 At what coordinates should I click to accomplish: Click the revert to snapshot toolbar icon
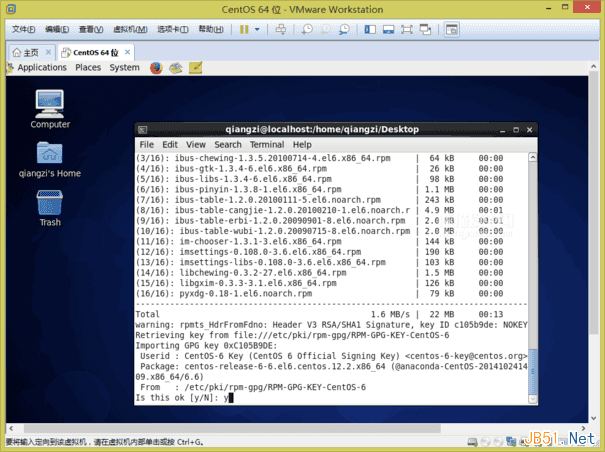tap(326, 29)
